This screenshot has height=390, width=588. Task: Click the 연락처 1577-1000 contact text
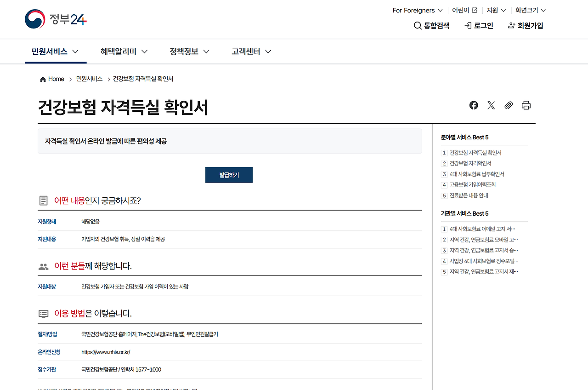point(141,370)
